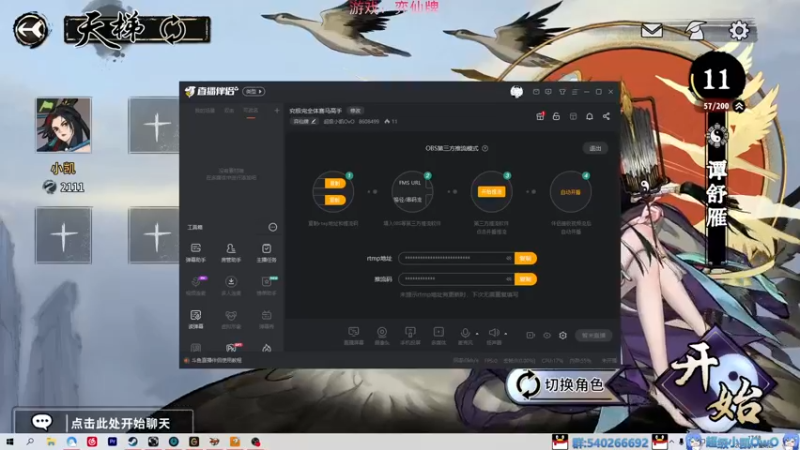Add multimedia source in bottom toolbar
Image resolution: width=800 pixels, height=450 pixels.
click(x=438, y=336)
